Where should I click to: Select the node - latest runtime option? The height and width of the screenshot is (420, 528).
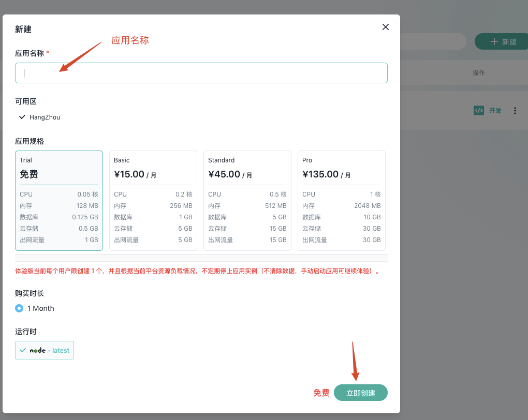pyautogui.click(x=45, y=350)
